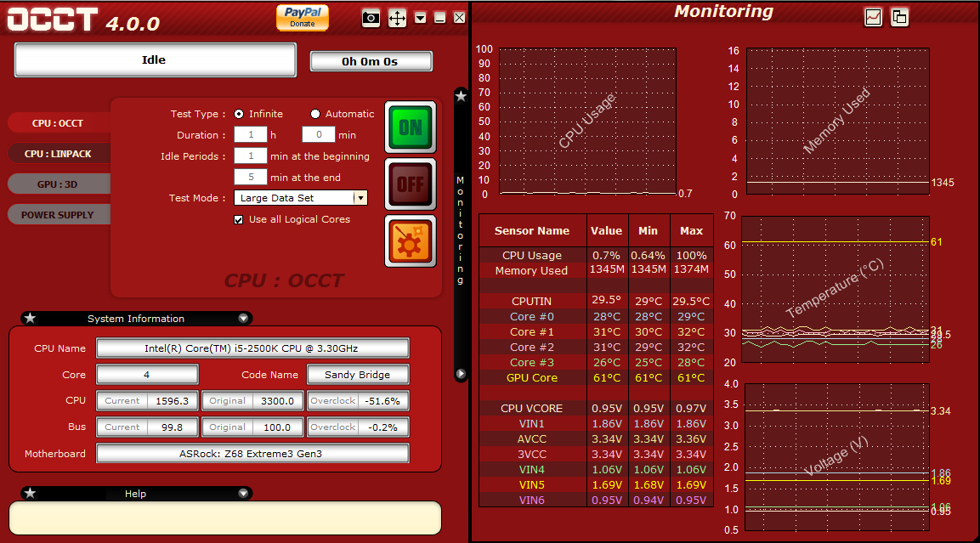Click the PayPal Donate button

(x=303, y=17)
